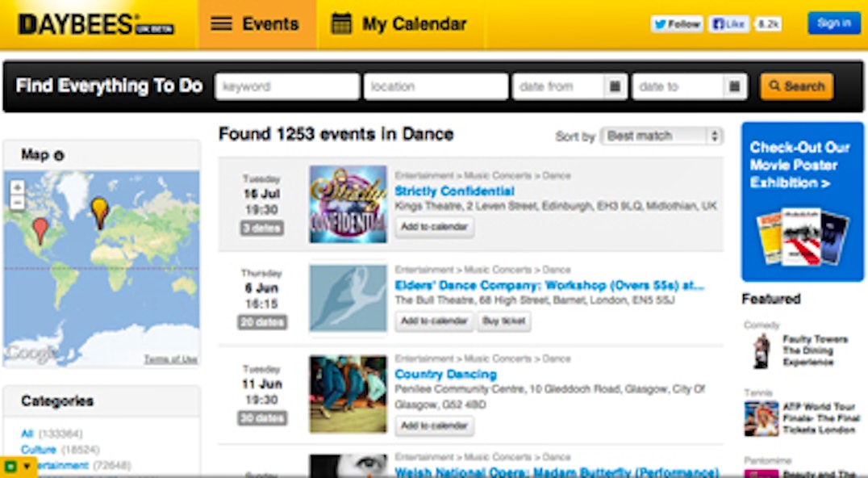Show the 3 dates badge for Strictly Confidential
Screen dimensions: 868x478
pos(262,228)
